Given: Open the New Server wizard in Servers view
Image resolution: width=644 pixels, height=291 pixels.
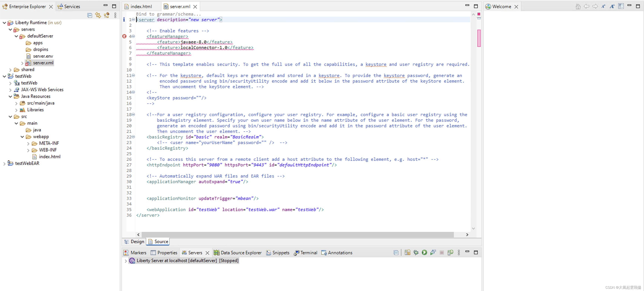Looking at the screenshot, I should [x=408, y=252].
